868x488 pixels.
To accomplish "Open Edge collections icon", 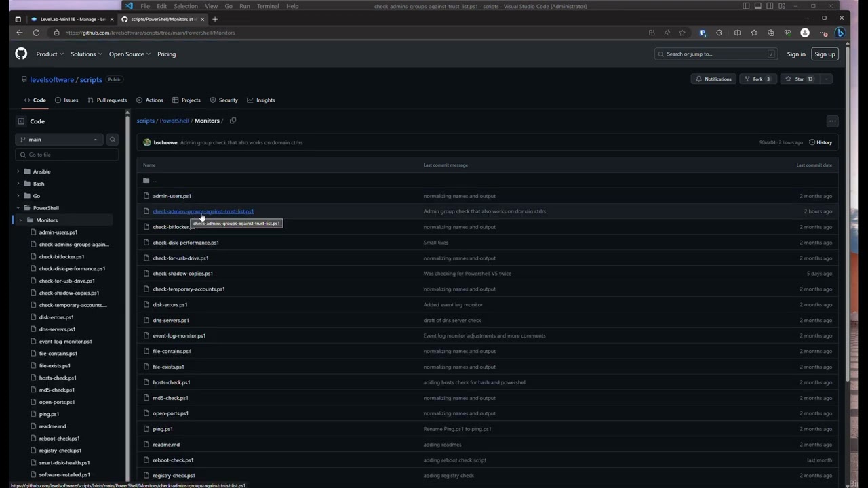I will pyautogui.click(x=771, y=33).
